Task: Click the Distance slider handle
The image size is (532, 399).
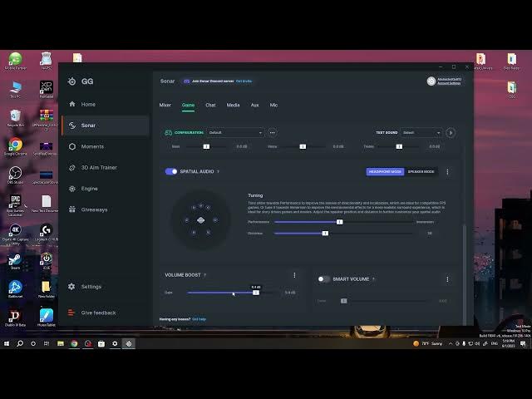Action: coord(325,233)
